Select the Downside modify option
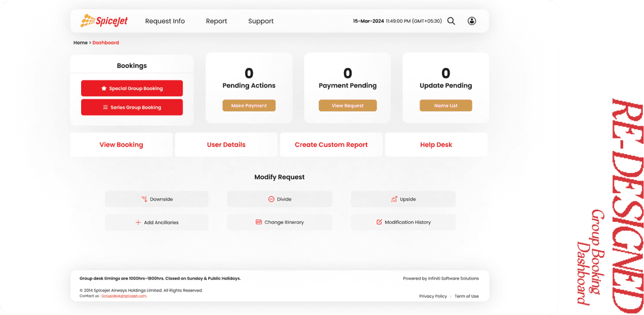Image resolution: width=644 pixels, height=315 pixels. pos(157,199)
